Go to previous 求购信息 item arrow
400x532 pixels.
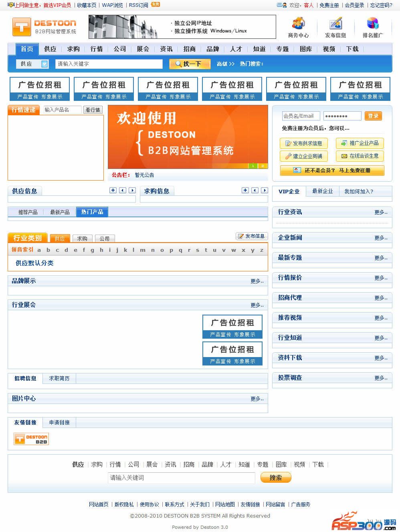[255, 191]
